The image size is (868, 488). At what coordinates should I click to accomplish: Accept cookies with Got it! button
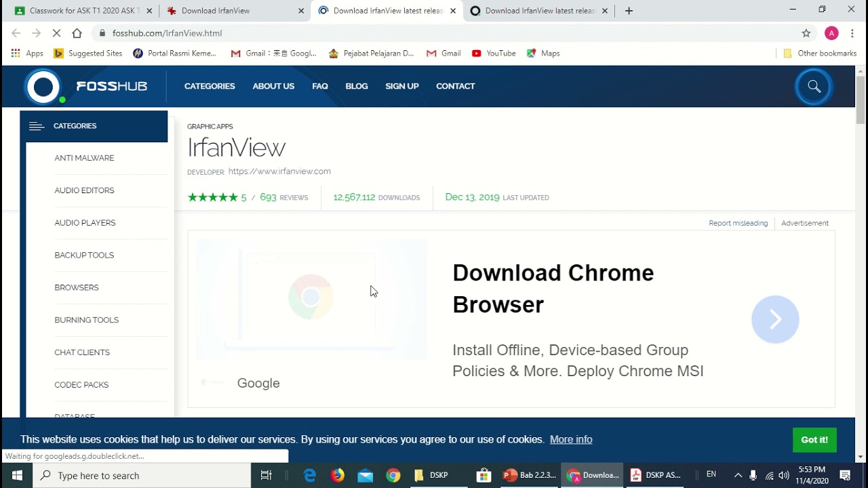pyautogui.click(x=814, y=440)
